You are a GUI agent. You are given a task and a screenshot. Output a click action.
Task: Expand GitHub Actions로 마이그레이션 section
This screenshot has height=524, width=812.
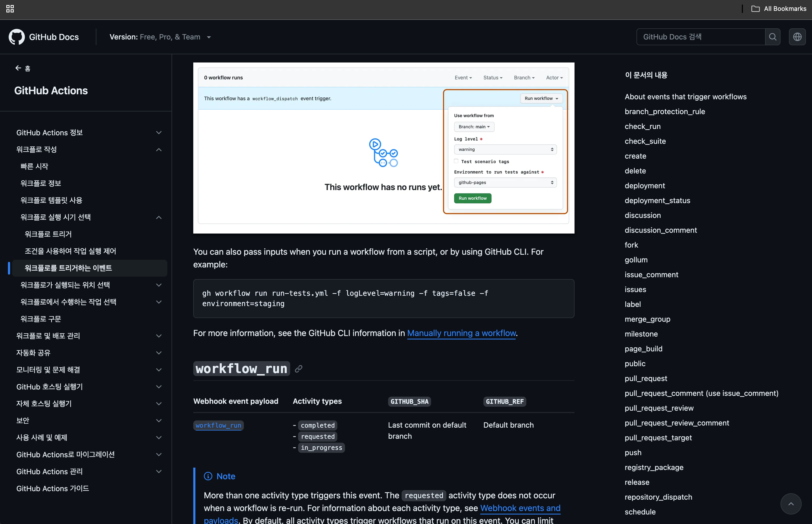159,455
